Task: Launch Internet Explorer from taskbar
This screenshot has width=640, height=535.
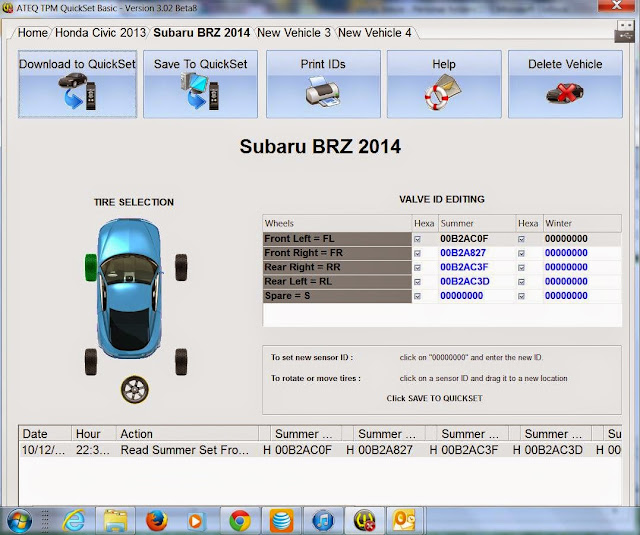Action: (x=74, y=521)
